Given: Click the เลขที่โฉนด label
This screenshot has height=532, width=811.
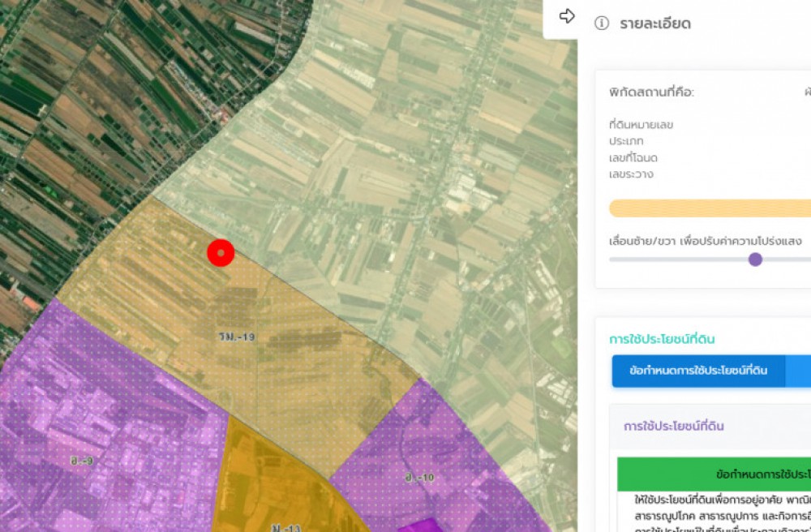Looking at the screenshot, I should click(x=633, y=157).
